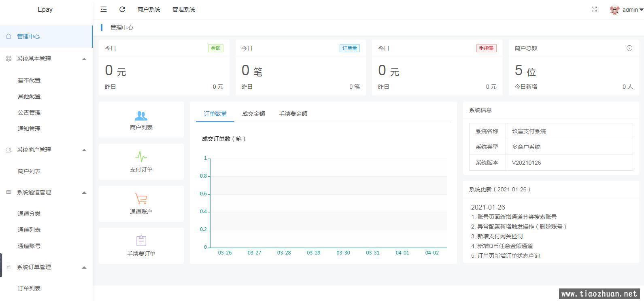Open the admin user dropdown
This screenshot has width=644, height=301.
632,10
